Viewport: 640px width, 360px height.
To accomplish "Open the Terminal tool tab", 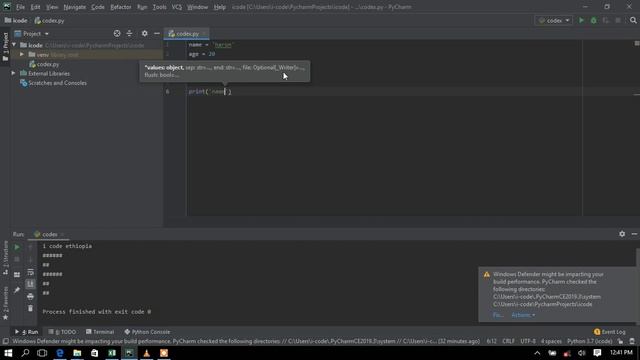I will [100, 332].
